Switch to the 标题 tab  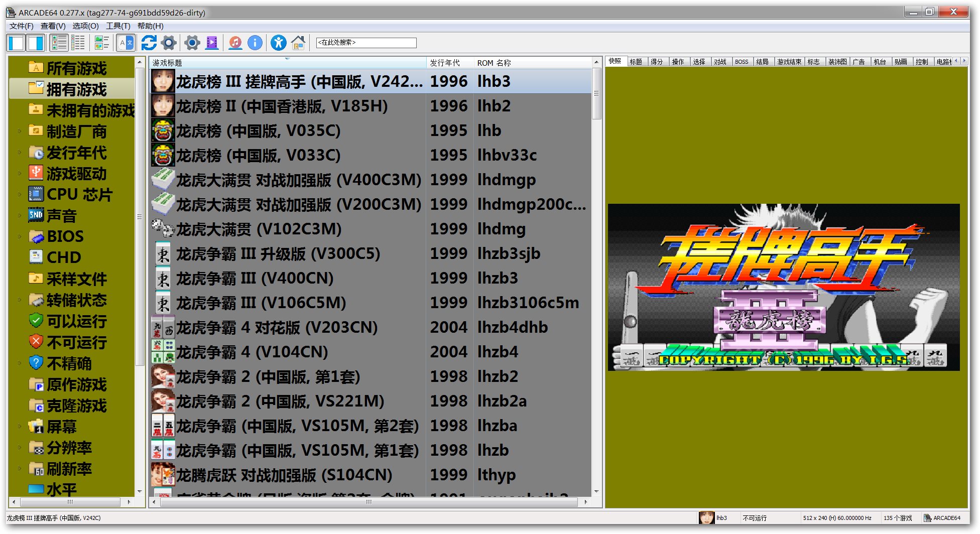(x=636, y=62)
